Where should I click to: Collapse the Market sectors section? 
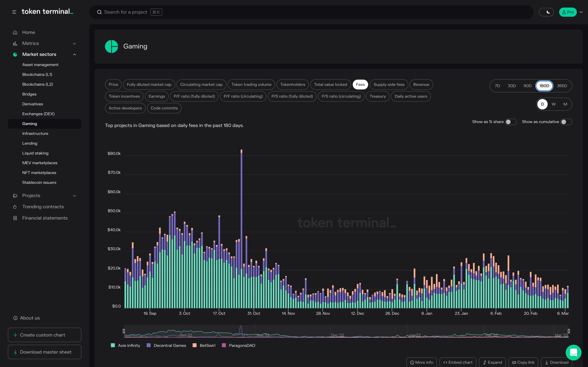click(x=74, y=54)
